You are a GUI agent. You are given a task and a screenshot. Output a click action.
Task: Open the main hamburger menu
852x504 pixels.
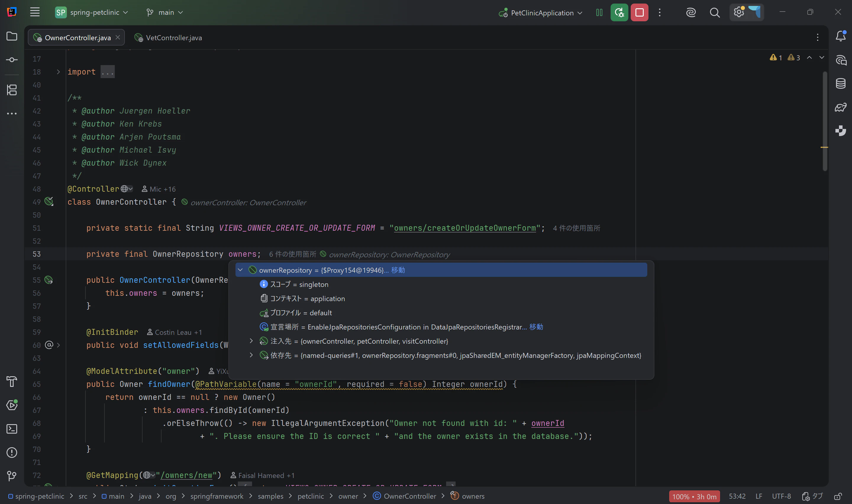35,12
